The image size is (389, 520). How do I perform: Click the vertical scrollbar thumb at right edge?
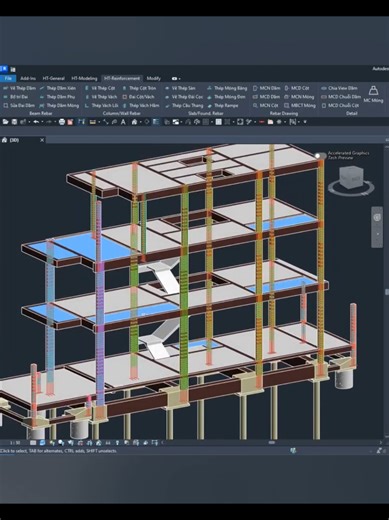[387, 292]
